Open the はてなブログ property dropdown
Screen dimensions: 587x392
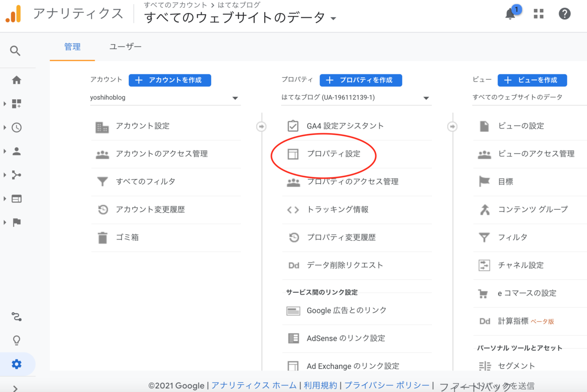(356, 98)
